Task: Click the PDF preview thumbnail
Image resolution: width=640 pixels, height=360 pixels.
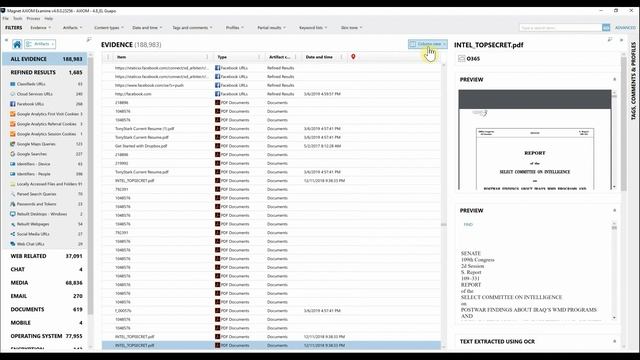Action: tap(535, 140)
